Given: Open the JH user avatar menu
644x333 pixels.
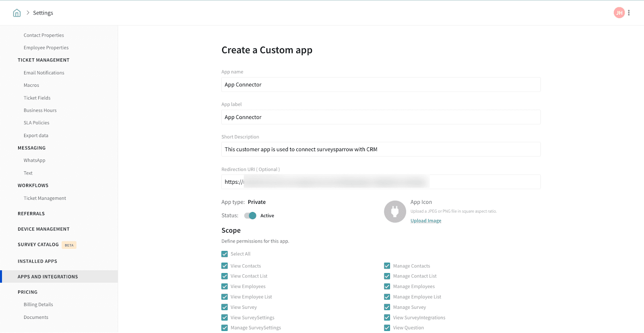Looking at the screenshot, I should point(619,13).
